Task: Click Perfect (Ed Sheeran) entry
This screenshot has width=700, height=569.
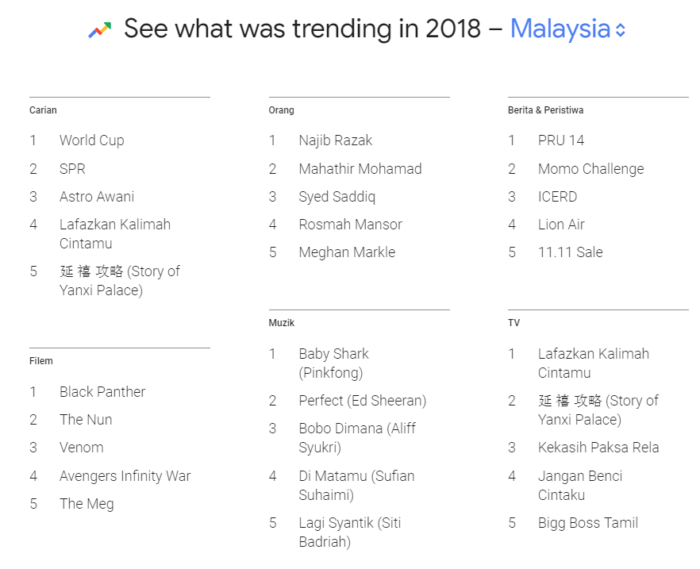Action: click(x=362, y=401)
